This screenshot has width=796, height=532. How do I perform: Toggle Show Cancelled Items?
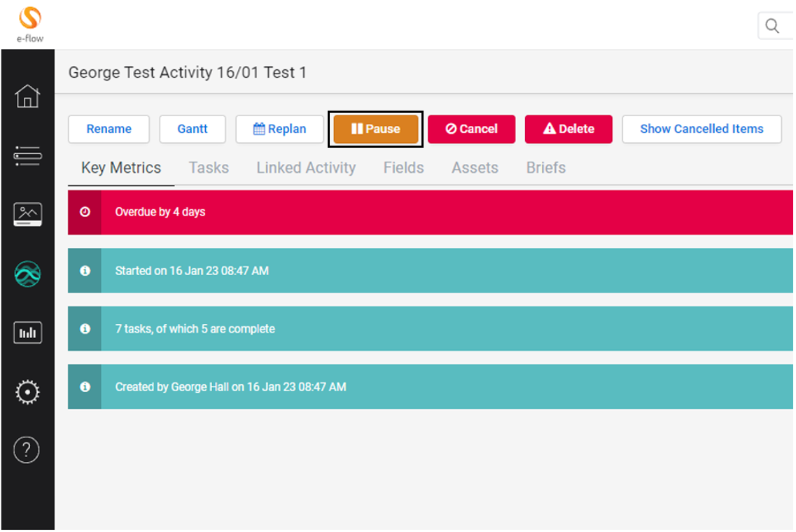701,129
